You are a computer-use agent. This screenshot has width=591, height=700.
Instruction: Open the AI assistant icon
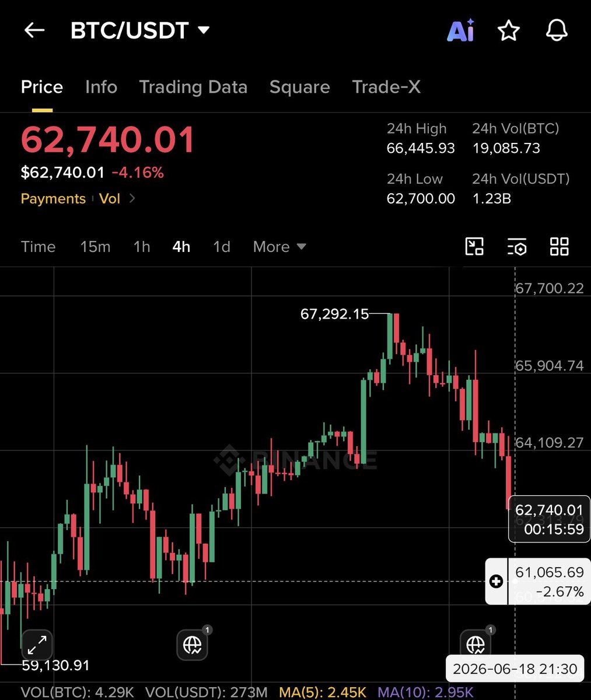pyautogui.click(x=461, y=30)
